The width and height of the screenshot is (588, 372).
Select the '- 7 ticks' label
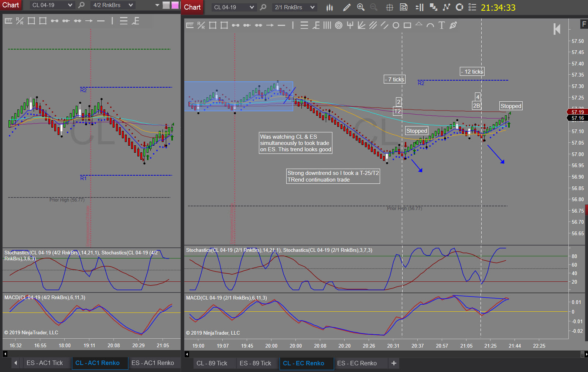point(394,80)
